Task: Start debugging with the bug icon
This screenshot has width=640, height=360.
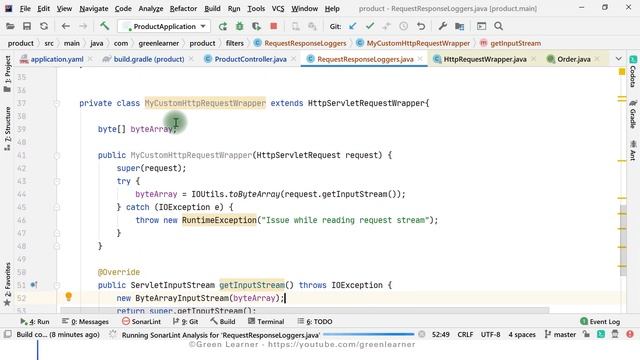Action: coord(240,27)
